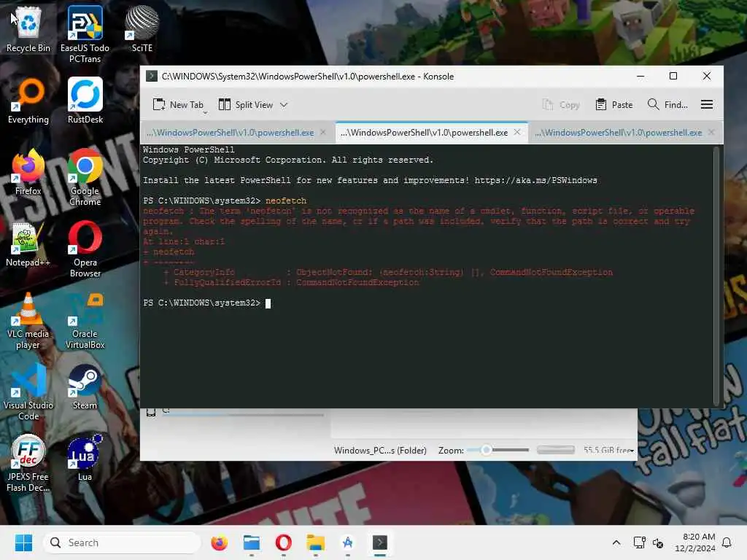Click the taskbar Search box
The width and height of the screenshot is (747, 560).
point(122,542)
